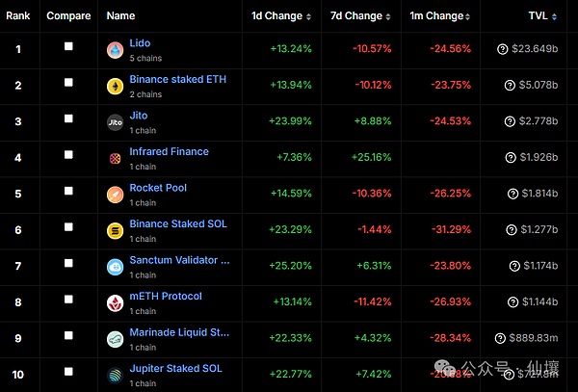Screen dimensions: 578x392
Task: Click the Binance staked ETH logo icon
Action: click(x=115, y=86)
